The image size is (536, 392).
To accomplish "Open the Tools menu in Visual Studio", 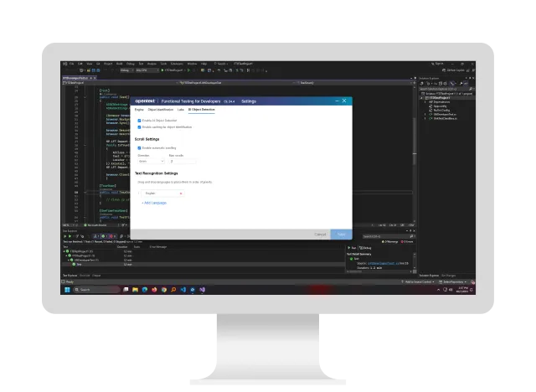I will pos(164,64).
